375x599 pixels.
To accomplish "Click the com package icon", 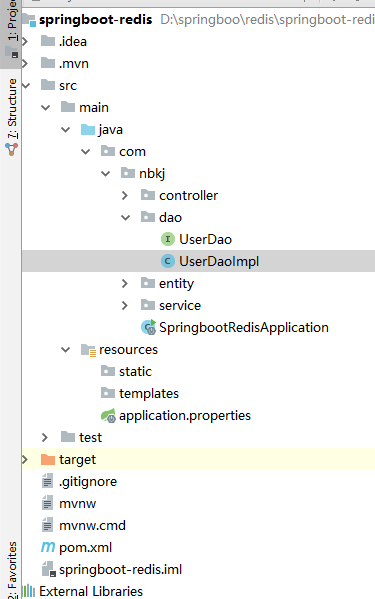I will (x=108, y=151).
